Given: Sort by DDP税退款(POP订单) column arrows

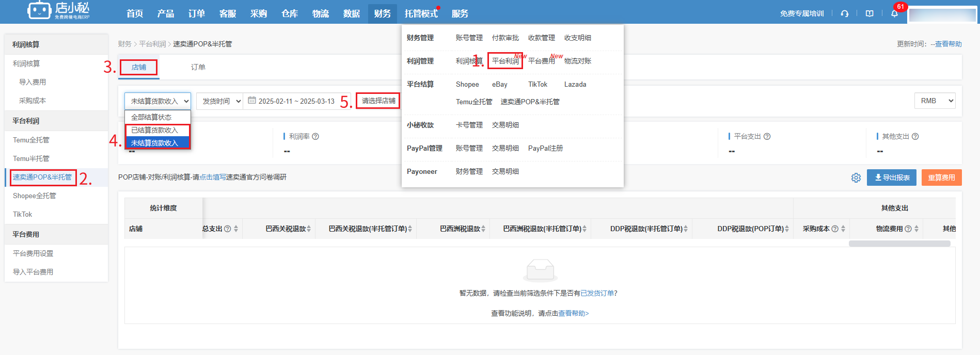Looking at the screenshot, I should pos(787,229).
